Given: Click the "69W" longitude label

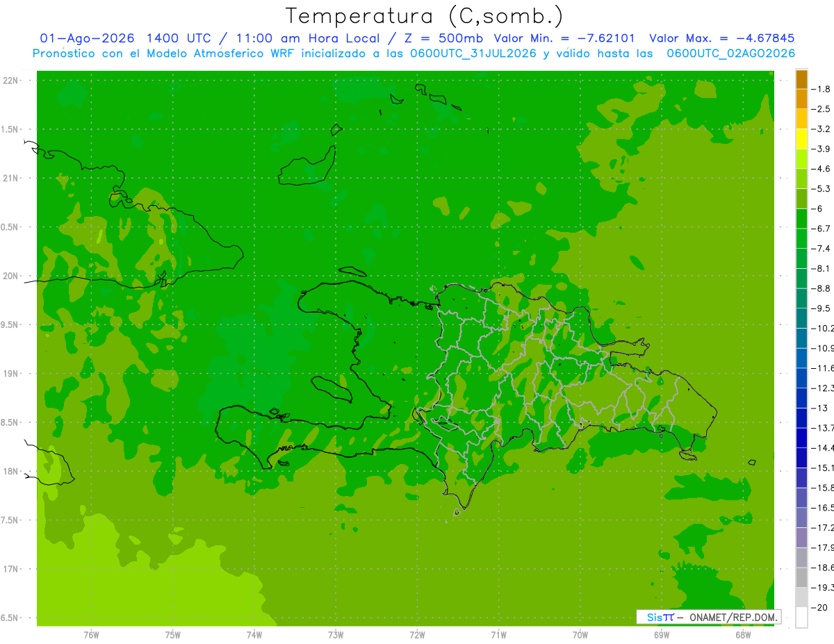Looking at the screenshot, I should tap(662, 635).
